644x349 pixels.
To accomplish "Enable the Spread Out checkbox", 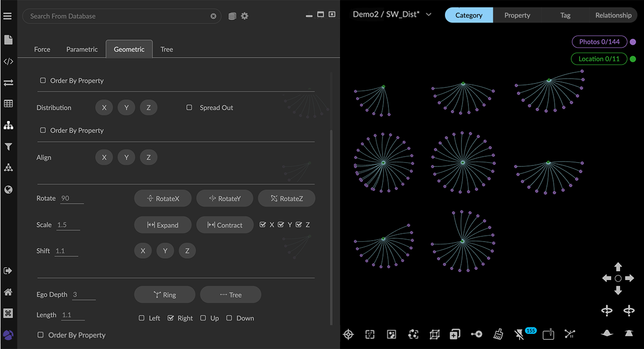I will tap(189, 107).
